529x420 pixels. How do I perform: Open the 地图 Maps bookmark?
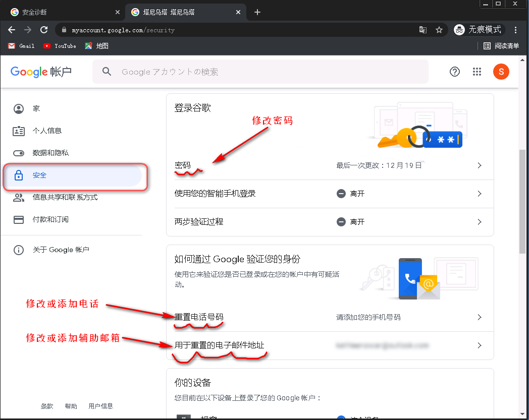[x=96, y=46]
